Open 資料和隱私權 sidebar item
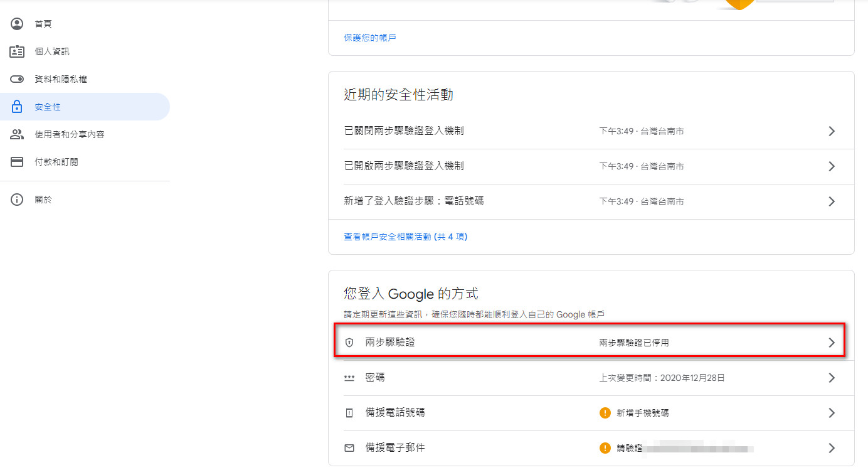This screenshot has height=470, width=868. click(x=85, y=79)
